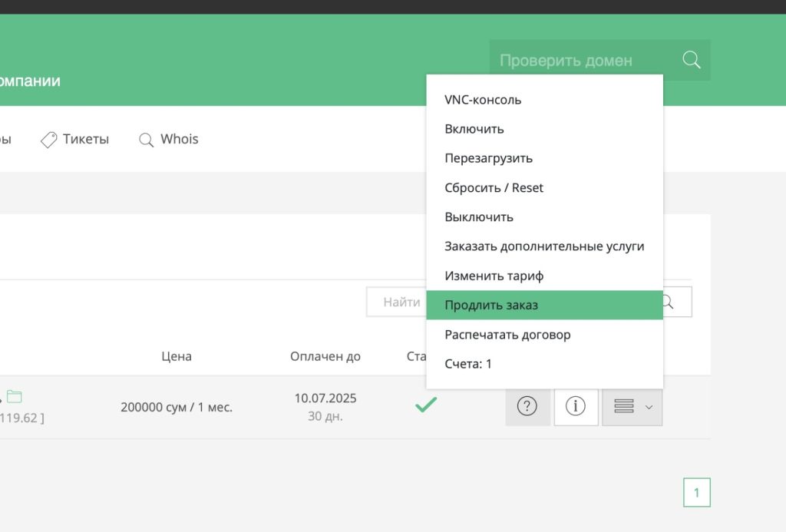Viewport: 786px width, 532px height.
Task: Select Выключить from the menu
Action: click(x=544, y=217)
